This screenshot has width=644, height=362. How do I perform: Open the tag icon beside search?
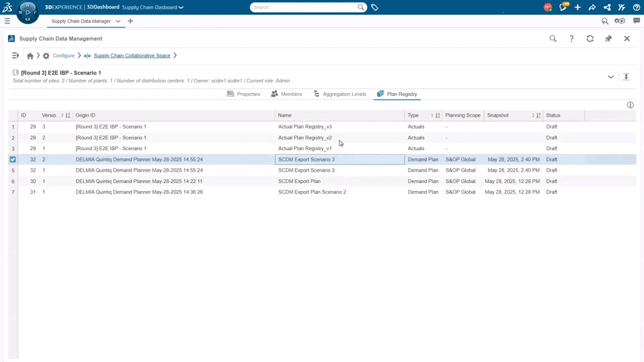(x=374, y=7)
